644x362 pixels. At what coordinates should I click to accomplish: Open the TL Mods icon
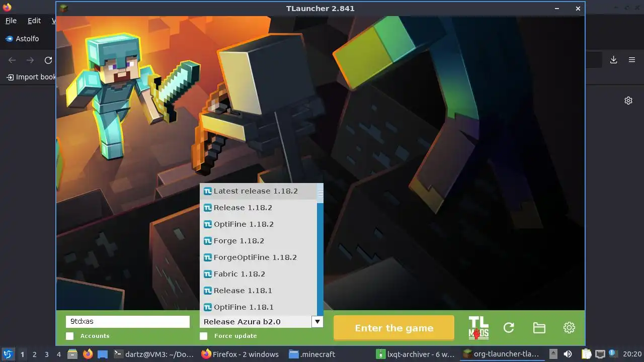click(478, 328)
